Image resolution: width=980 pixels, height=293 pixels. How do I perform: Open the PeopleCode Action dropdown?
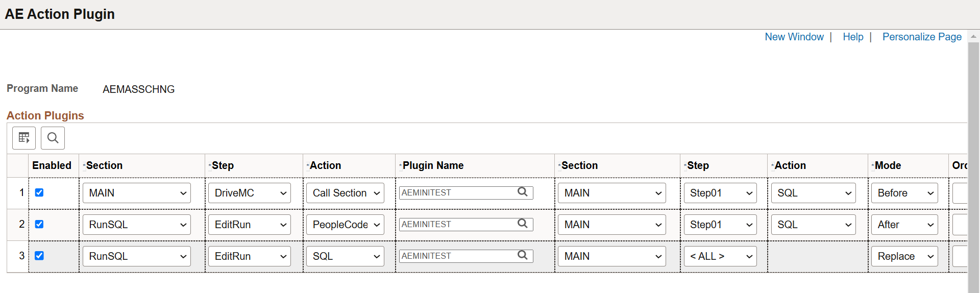[345, 225]
